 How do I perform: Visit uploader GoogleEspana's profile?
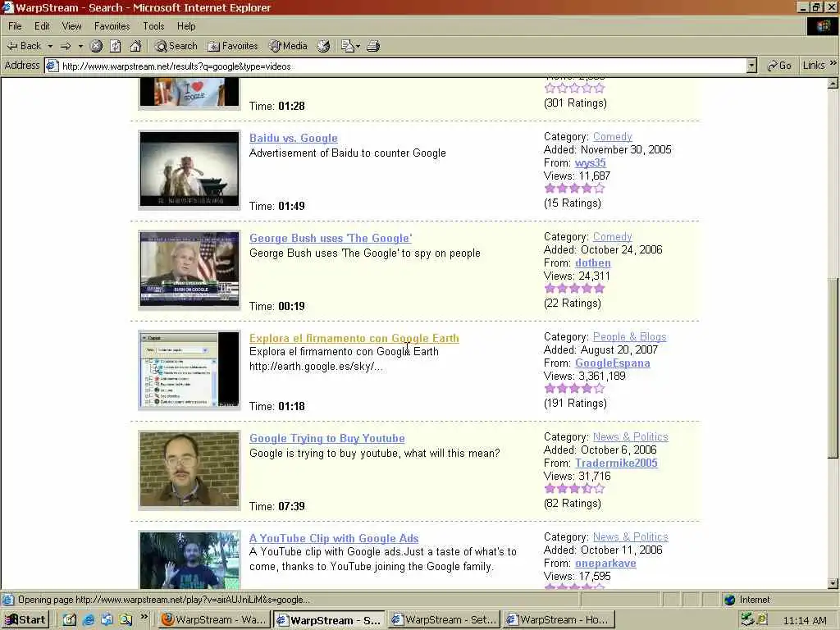pyautogui.click(x=612, y=363)
